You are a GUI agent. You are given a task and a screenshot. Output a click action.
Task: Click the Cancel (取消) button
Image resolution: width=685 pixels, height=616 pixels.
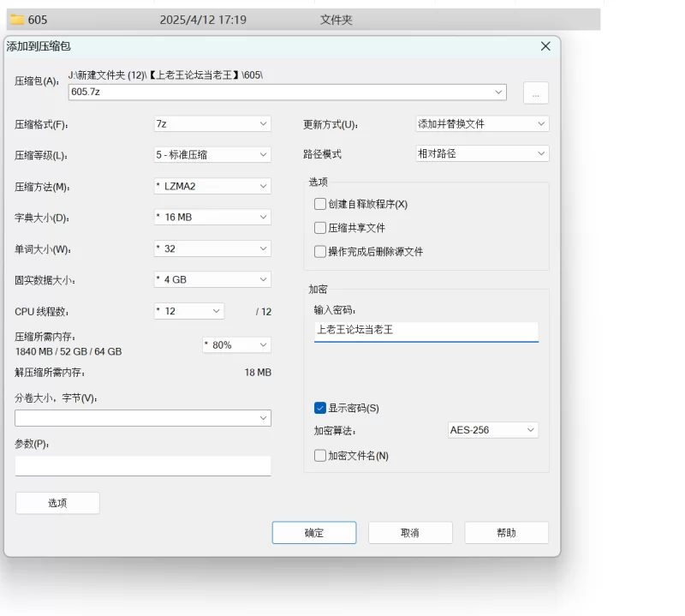point(410,533)
